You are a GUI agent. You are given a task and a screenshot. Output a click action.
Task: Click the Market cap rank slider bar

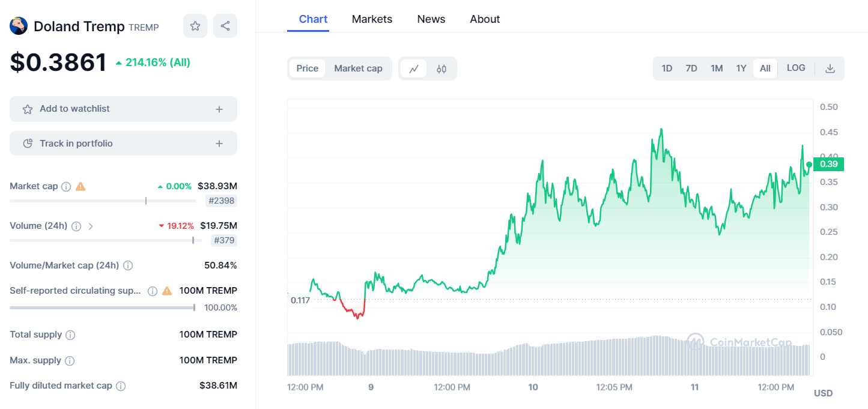(103, 201)
